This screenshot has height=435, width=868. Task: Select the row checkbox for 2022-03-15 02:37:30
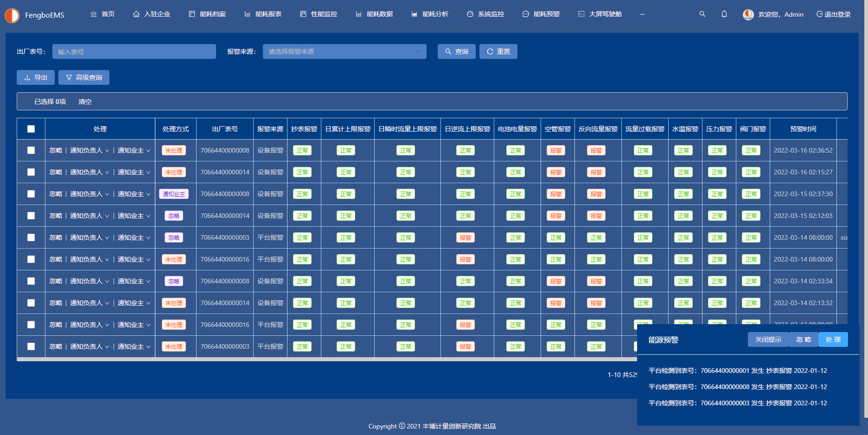pyautogui.click(x=31, y=194)
